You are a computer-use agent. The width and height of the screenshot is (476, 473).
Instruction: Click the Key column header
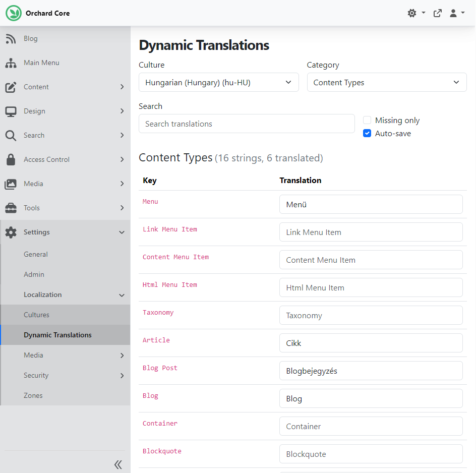coord(150,181)
